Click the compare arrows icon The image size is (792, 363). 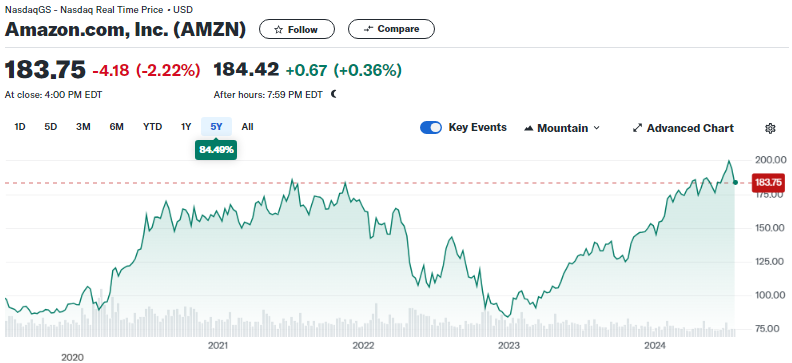coord(368,29)
